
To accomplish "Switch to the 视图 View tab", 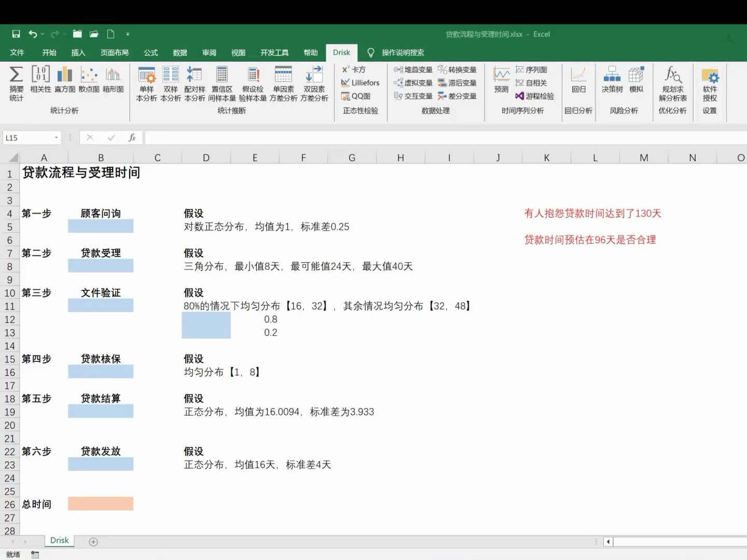I will tap(238, 52).
